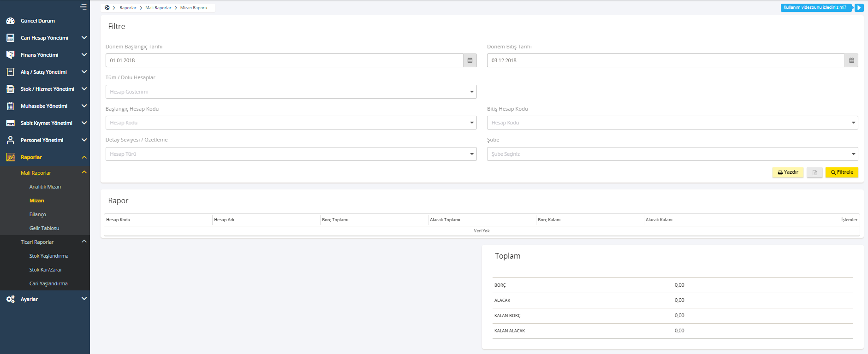The width and height of the screenshot is (868, 354).
Task: Click the Filtrele button
Action: [842, 172]
